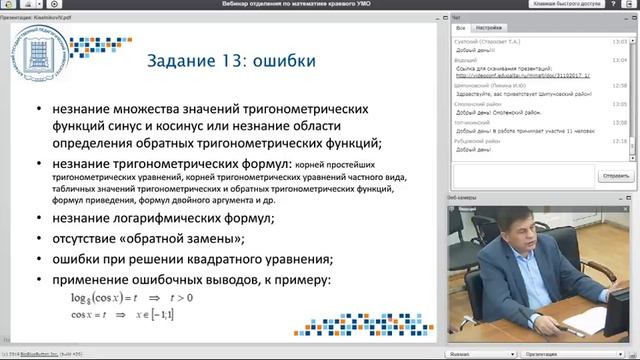Close the webcam video with its X

pos(626,209)
